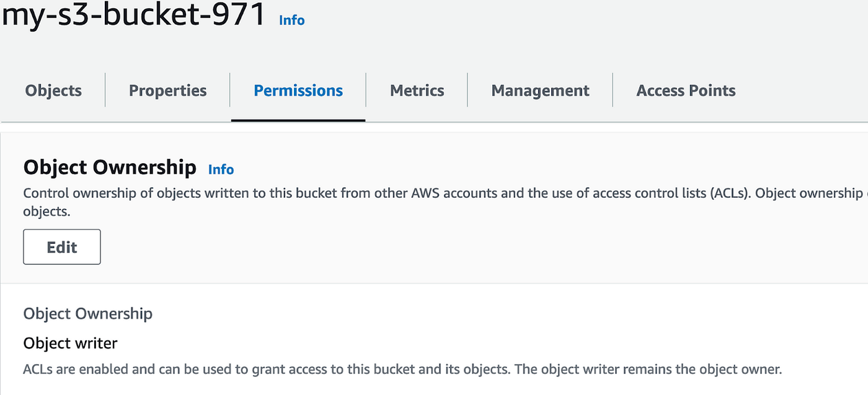Open Info link next to Object Ownership heading
The height and width of the screenshot is (395, 868).
(221, 169)
